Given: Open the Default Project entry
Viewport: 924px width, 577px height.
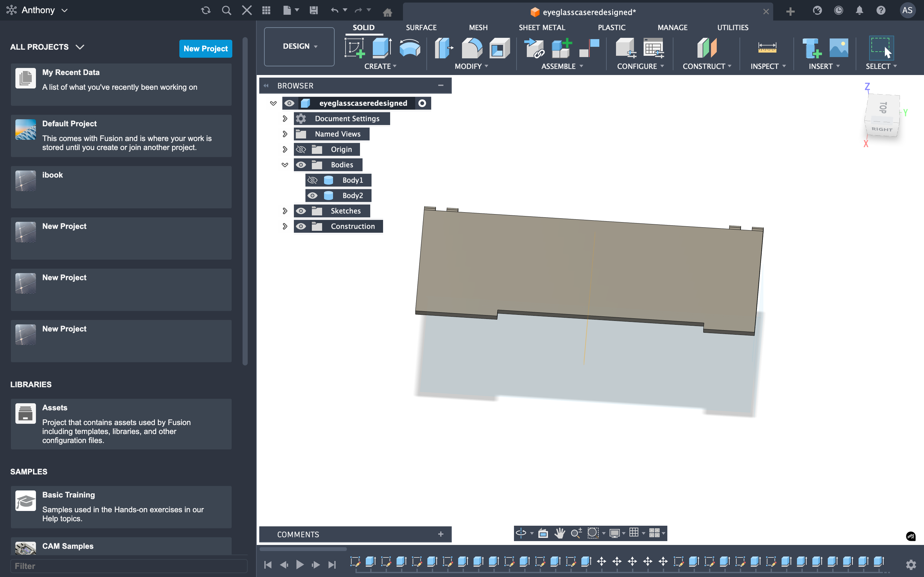Looking at the screenshot, I should tap(121, 136).
